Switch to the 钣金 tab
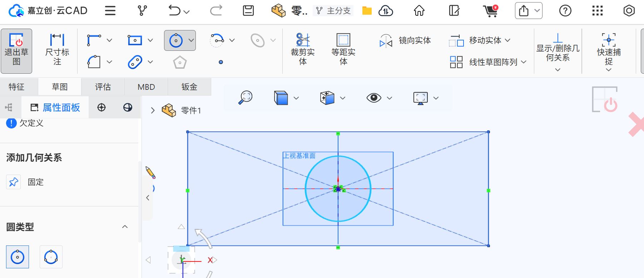Screen dimensions: 644x278 coord(189,87)
